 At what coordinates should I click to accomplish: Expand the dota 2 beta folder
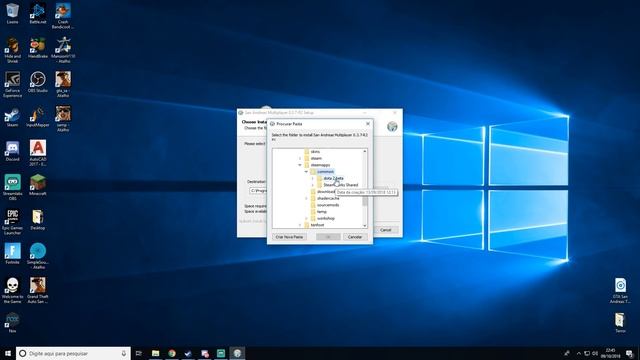point(313,178)
